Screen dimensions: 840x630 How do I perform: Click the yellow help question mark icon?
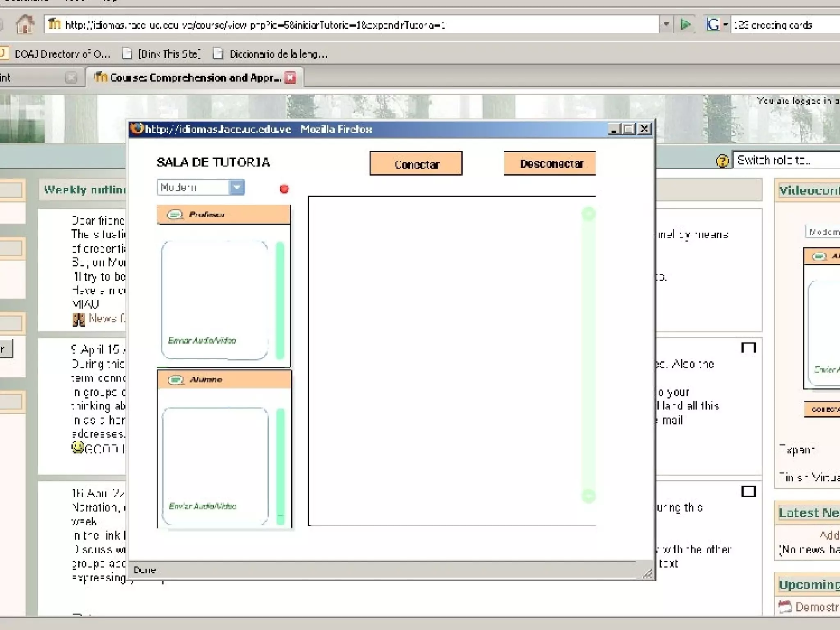722,161
